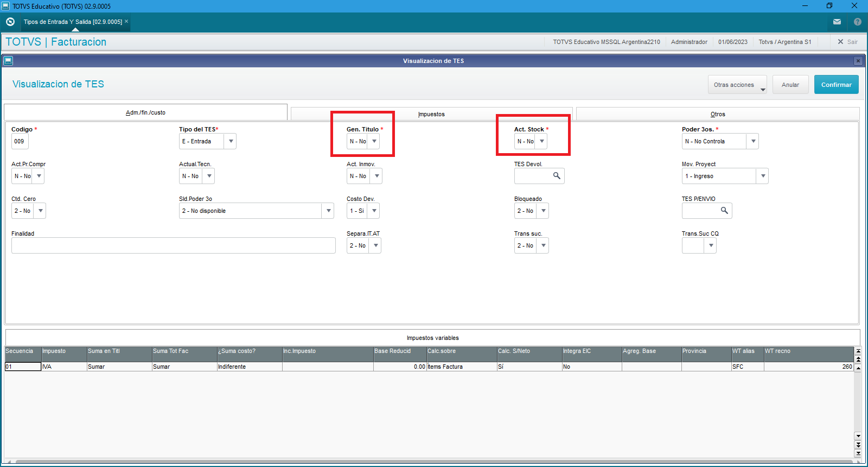Click the Codigo input field

pyautogui.click(x=20, y=141)
